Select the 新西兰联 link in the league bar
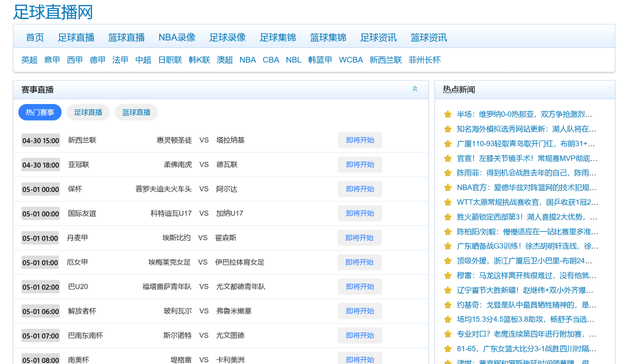The height and width of the screenshot is (364, 627). (386, 60)
